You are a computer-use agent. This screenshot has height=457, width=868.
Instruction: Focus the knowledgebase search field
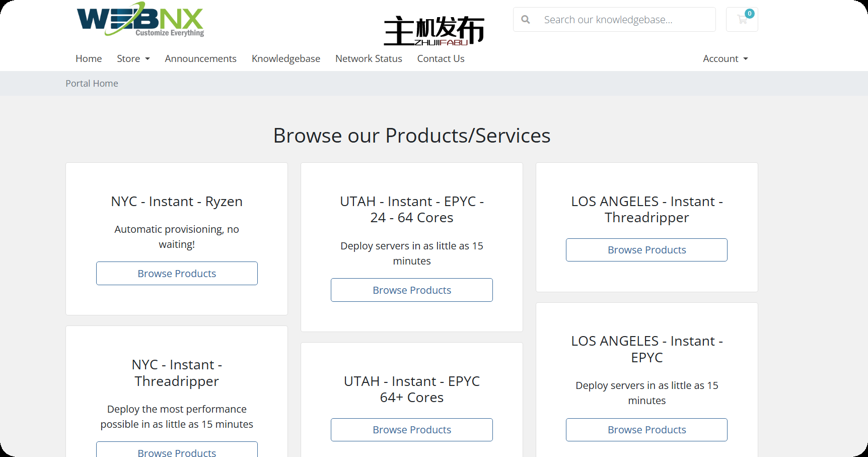pyautogui.click(x=624, y=20)
